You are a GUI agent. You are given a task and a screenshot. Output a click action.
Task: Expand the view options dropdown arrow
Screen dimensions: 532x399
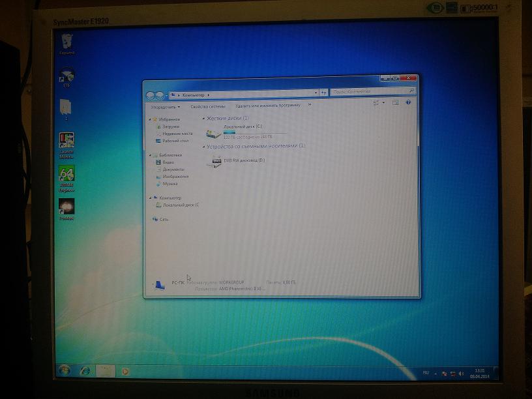[383, 102]
